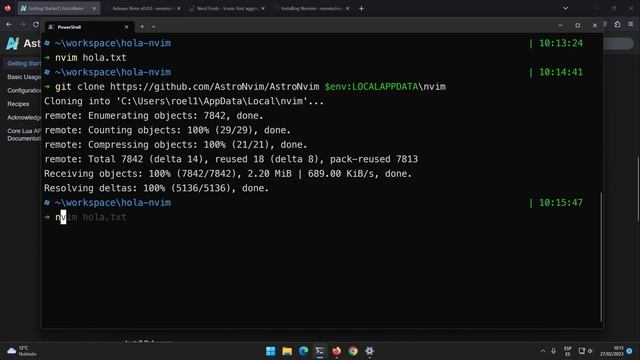Open the browser extensions icon
Viewport: 640px width, 360px height.
click(x=617, y=24)
